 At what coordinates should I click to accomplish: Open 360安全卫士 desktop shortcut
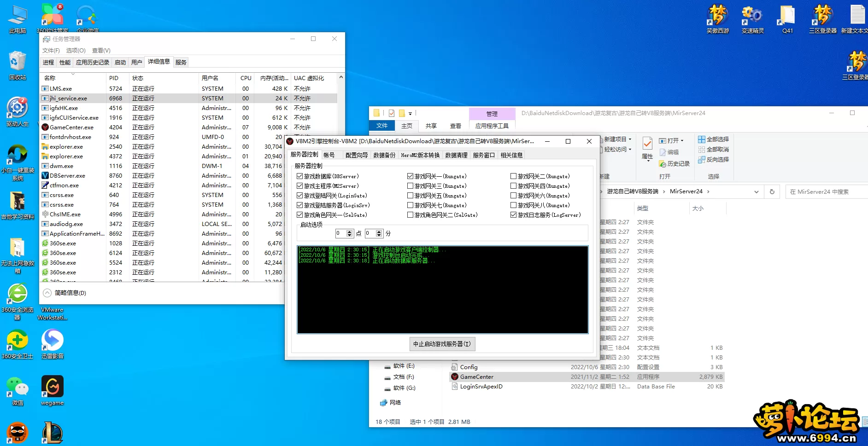(18, 344)
